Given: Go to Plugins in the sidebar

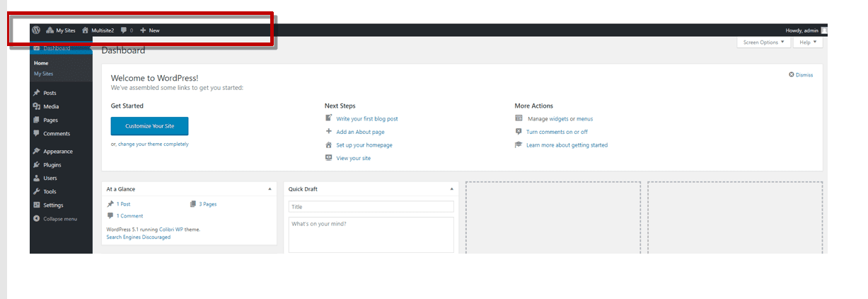Looking at the screenshot, I should 52,165.
